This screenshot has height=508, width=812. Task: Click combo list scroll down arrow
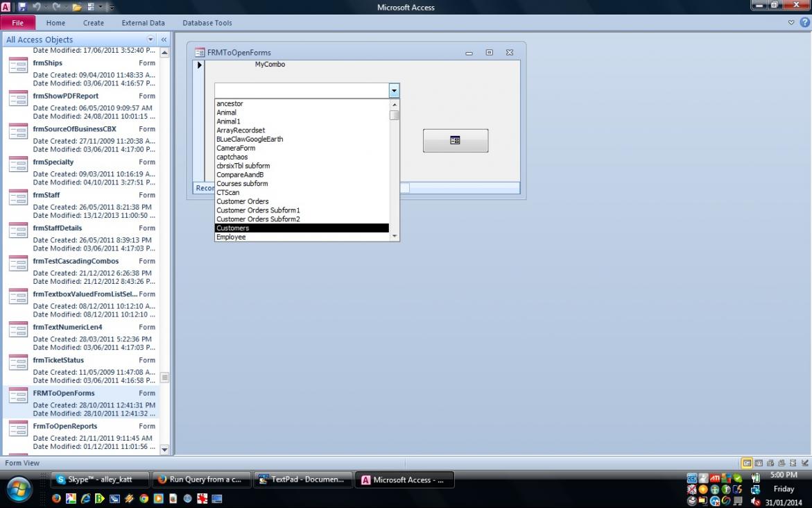395,237
